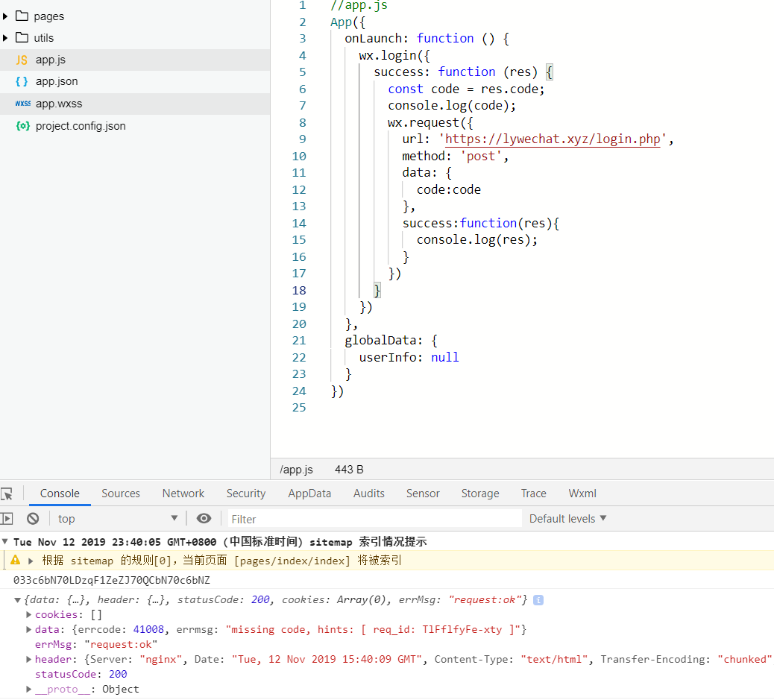The width and height of the screenshot is (774, 700).
Task: Click the utils folder icon
Action: coord(22,37)
